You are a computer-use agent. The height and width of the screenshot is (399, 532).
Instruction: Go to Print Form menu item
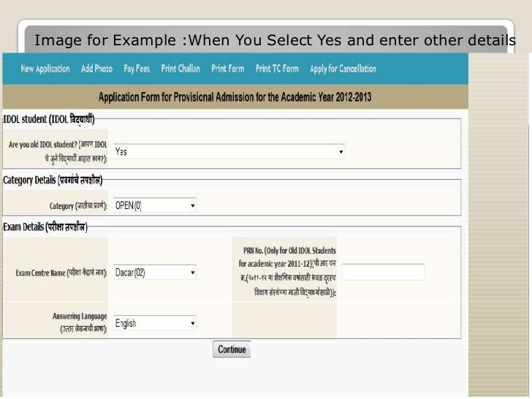(x=228, y=69)
